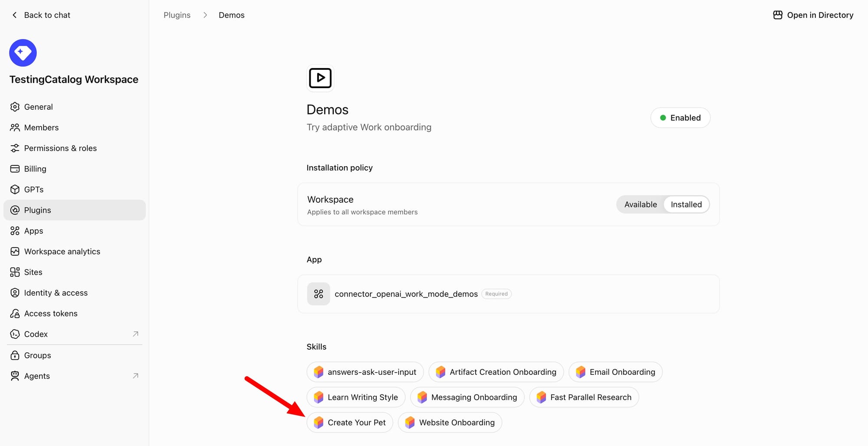Click the breadcrumb chevron separator
868x446 pixels.
click(205, 15)
